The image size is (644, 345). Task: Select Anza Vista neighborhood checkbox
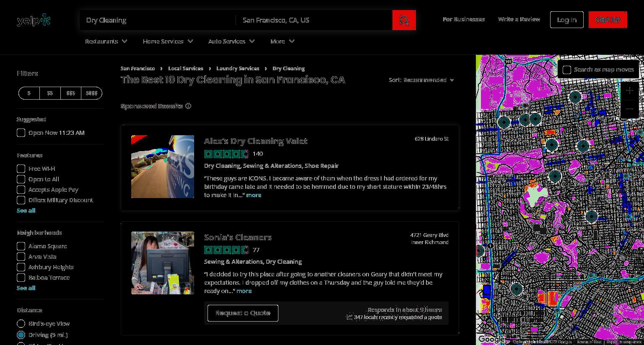21,257
